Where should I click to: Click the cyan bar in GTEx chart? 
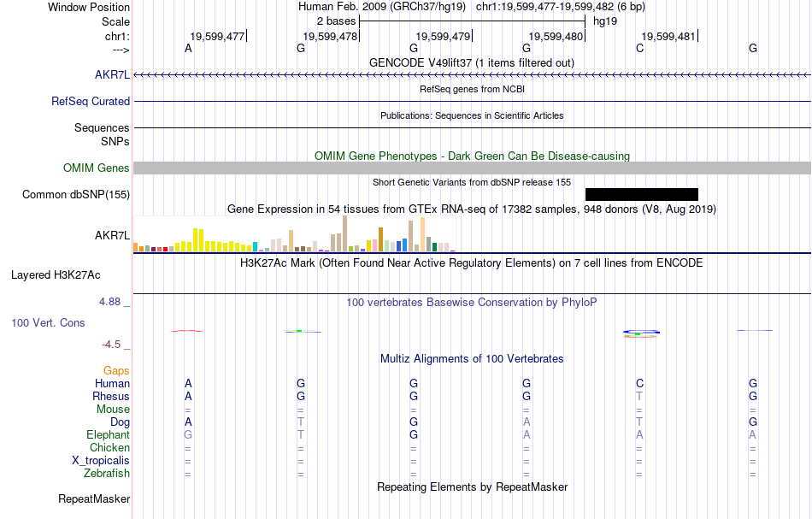(255, 247)
